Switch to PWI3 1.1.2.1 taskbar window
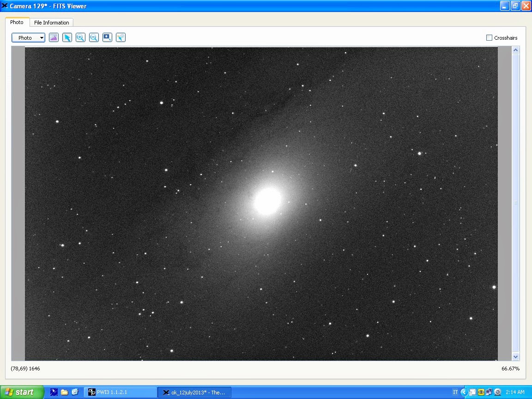The height and width of the screenshot is (399, 532). click(120, 392)
